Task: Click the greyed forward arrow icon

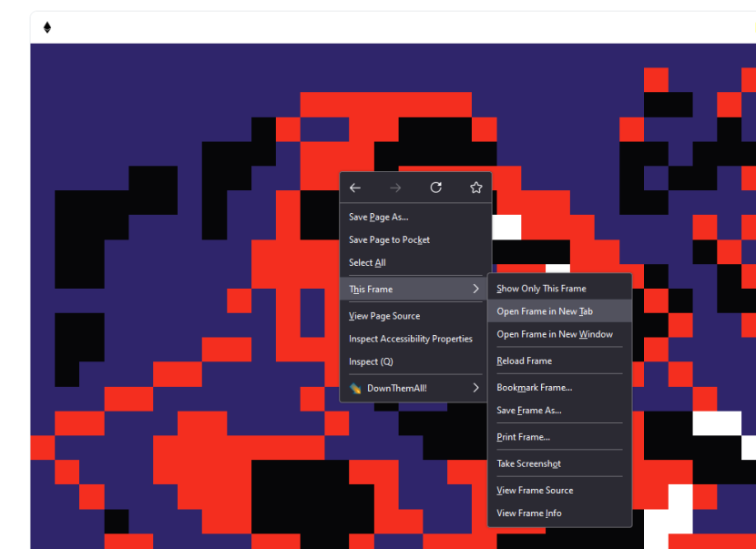Action: [x=395, y=188]
